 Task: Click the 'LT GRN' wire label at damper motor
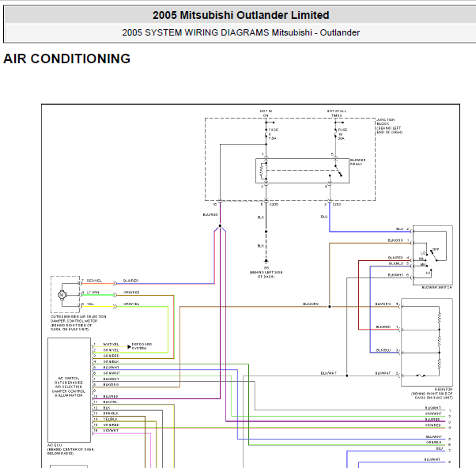[93, 292]
